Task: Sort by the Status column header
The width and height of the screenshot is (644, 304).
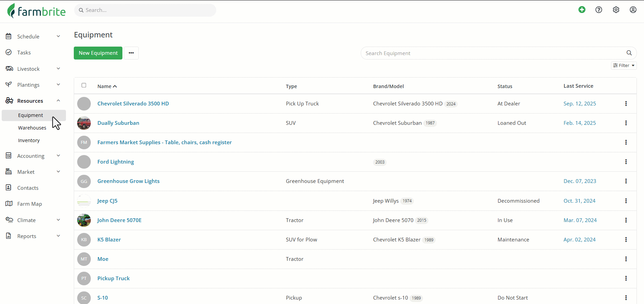Action: point(505,86)
